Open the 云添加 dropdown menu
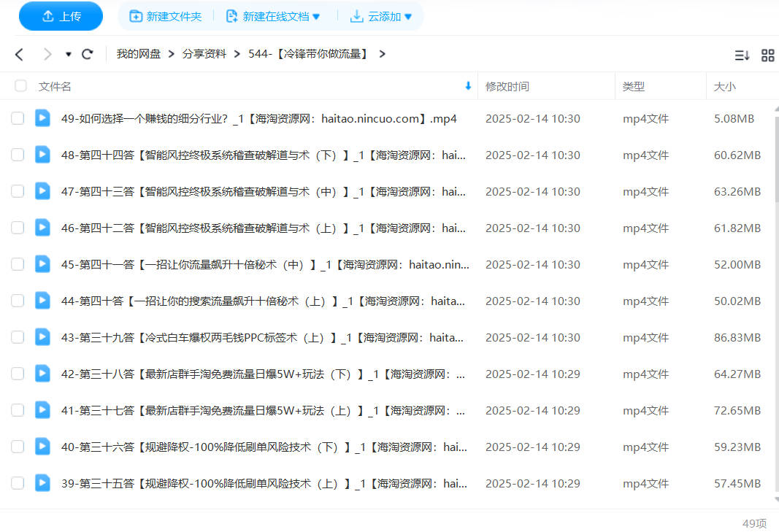The width and height of the screenshot is (779, 532). [x=381, y=16]
